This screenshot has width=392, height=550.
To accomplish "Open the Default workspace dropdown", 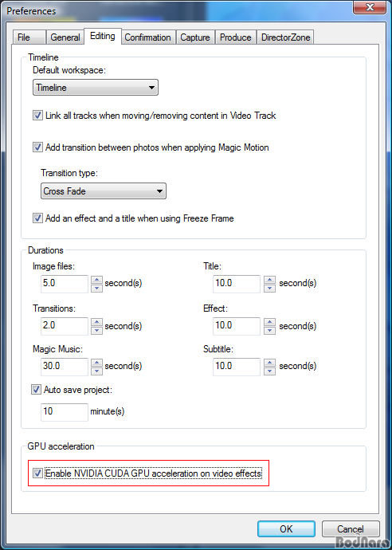I will pyautogui.click(x=96, y=88).
